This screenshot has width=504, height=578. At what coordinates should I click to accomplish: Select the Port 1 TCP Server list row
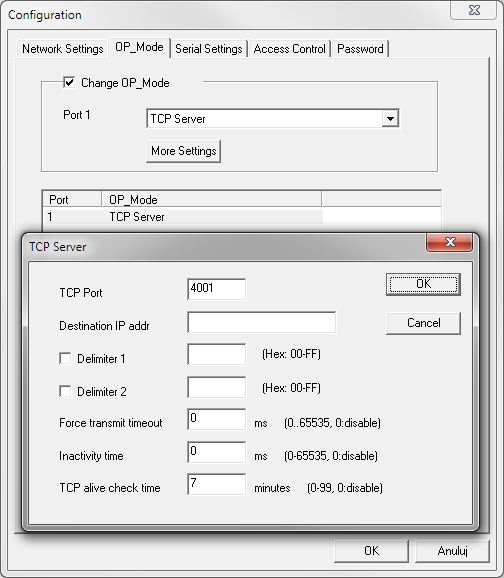click(183, 217)
